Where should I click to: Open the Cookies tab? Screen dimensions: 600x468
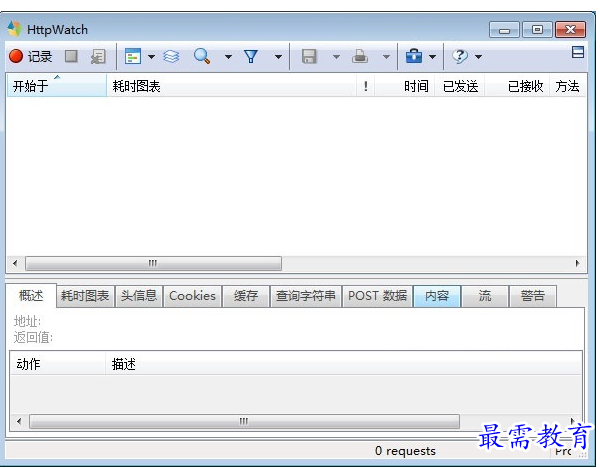(192, 296)
